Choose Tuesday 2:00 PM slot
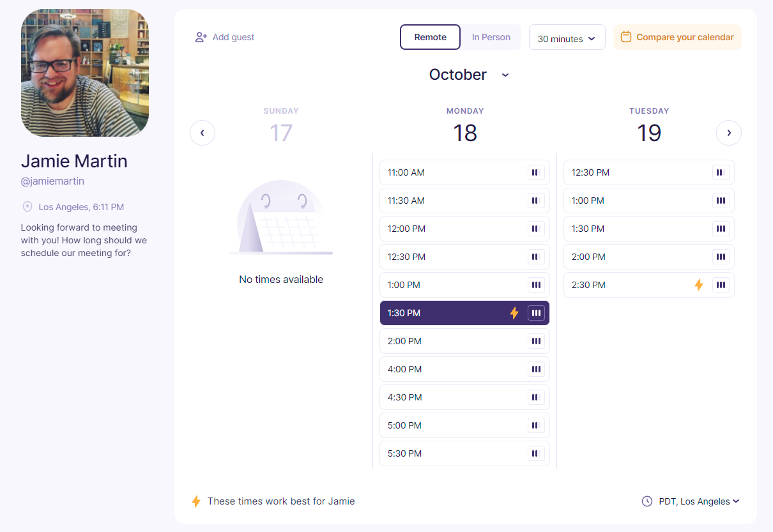 (x=649, y=257)
